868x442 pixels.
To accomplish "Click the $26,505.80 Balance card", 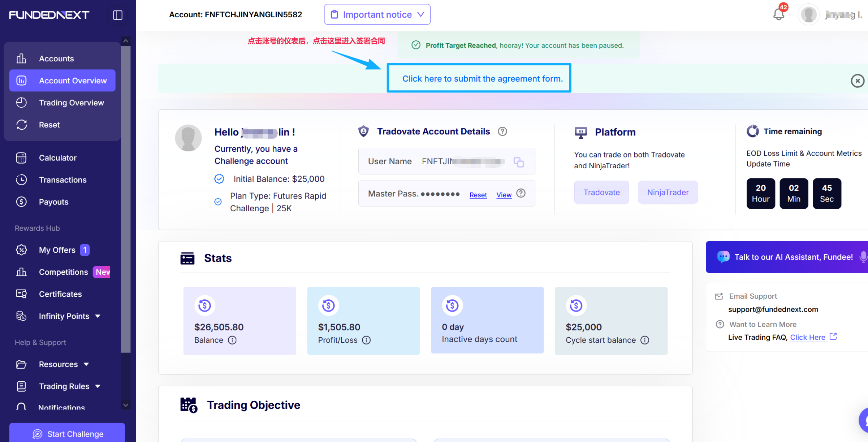I will [240, 321].
